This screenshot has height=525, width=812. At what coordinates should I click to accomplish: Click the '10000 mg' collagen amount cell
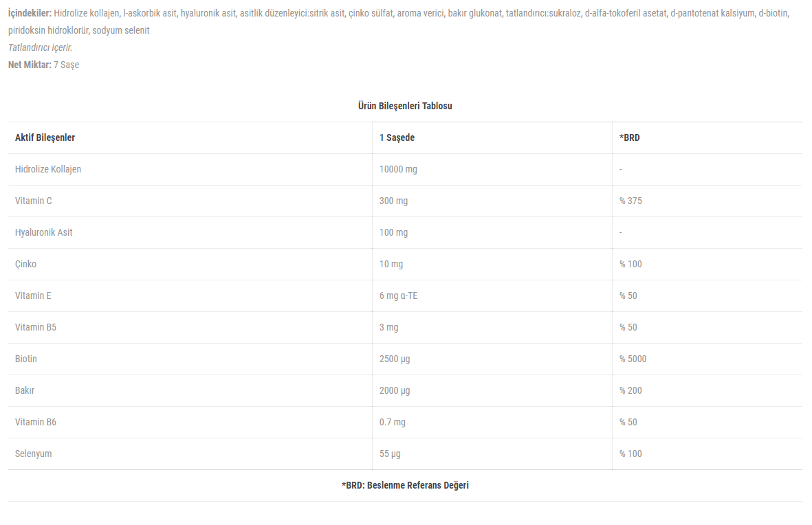coord(398,169)
